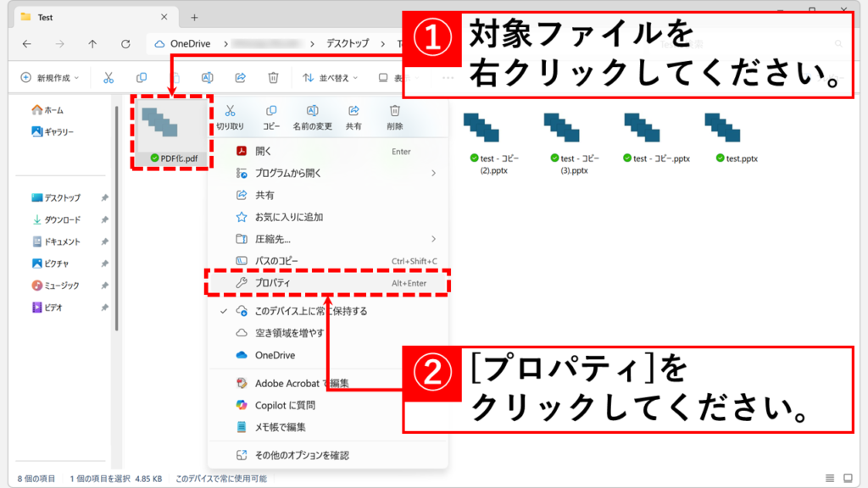Click the sidebar vertical scrollbar
Image resolution: width=868 pixels, height=488 pixels.
tap(117, 219)
